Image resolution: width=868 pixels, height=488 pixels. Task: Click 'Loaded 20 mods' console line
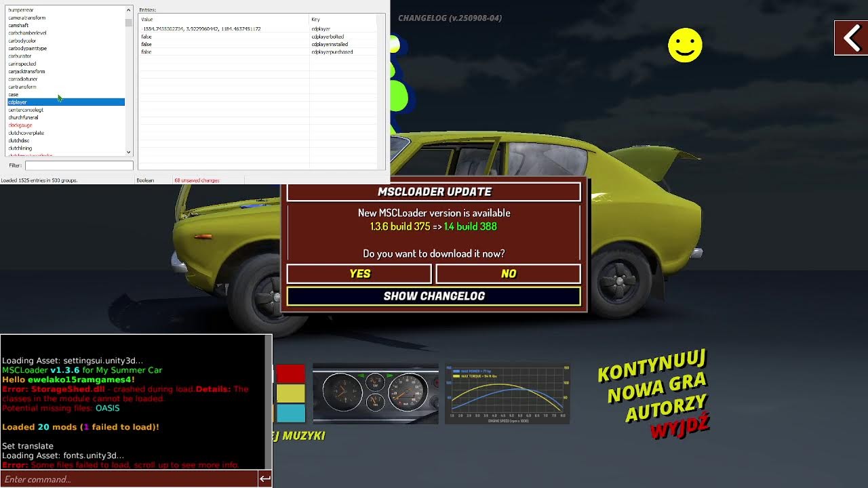81,427
